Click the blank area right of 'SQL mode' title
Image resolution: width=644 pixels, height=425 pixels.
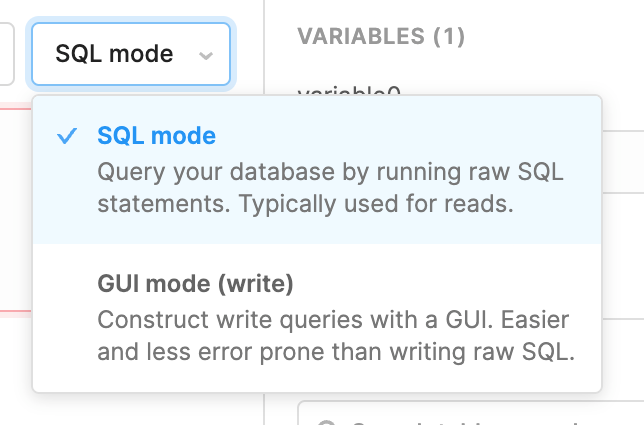coord(400,136)
